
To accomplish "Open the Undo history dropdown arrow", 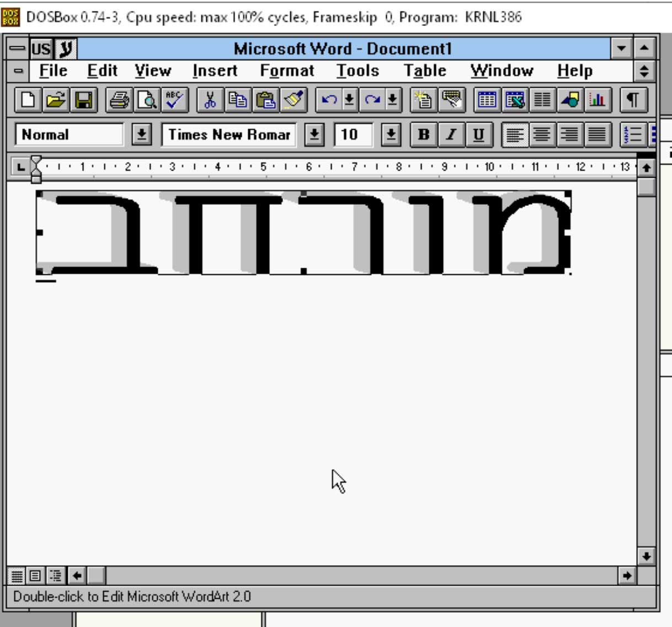I will click(349, 100).
